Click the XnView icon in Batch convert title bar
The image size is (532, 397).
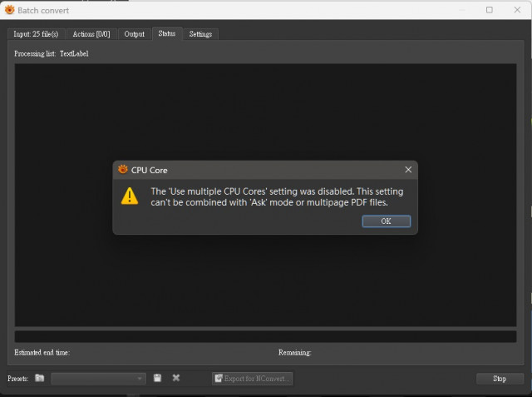[x=9, y=10]
